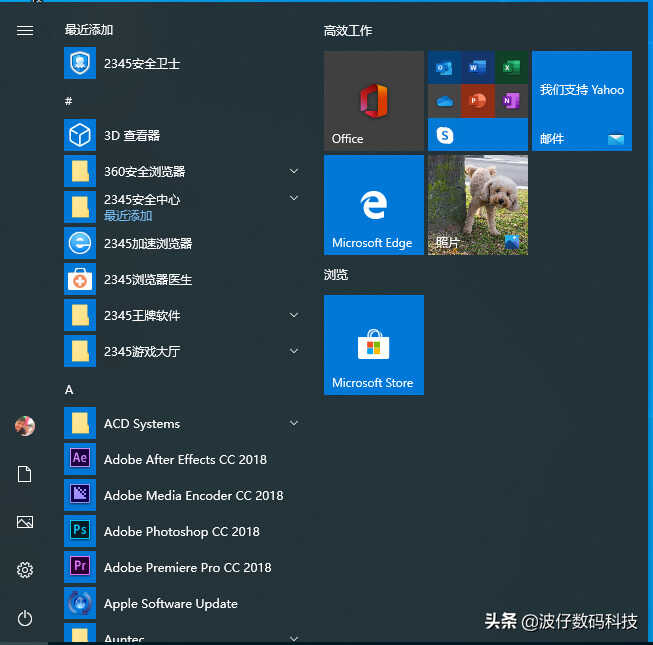The height and width of the screenshot is (645, 653).
Task: Click the 浏览 tile group title
Action: [336, 274]
